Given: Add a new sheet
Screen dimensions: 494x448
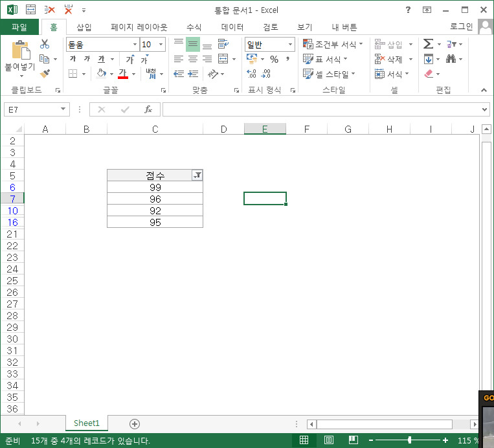Looking at the screenshot, I should pos(135,424).
